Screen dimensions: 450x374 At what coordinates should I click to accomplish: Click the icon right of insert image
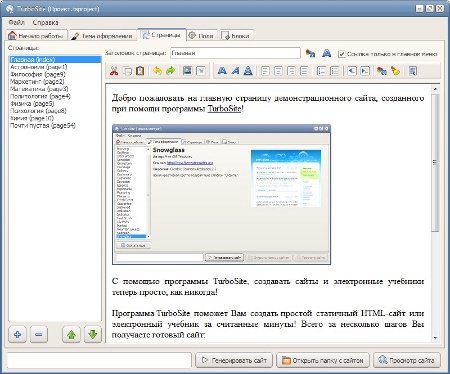[x=201, y=71]
